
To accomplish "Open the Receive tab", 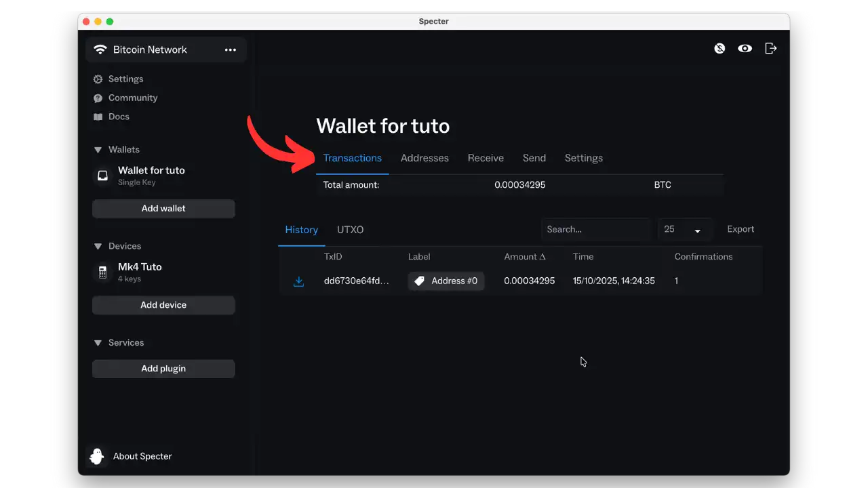I will 486,158.
